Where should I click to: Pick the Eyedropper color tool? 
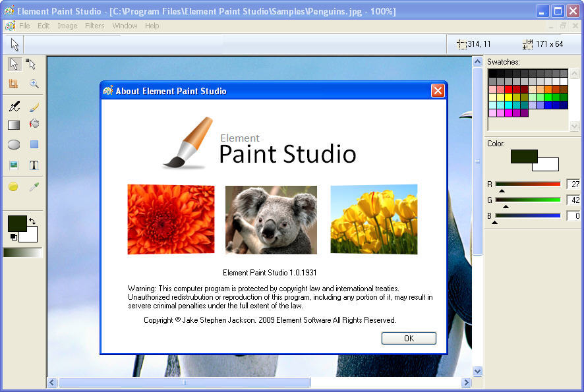(34, 186)
